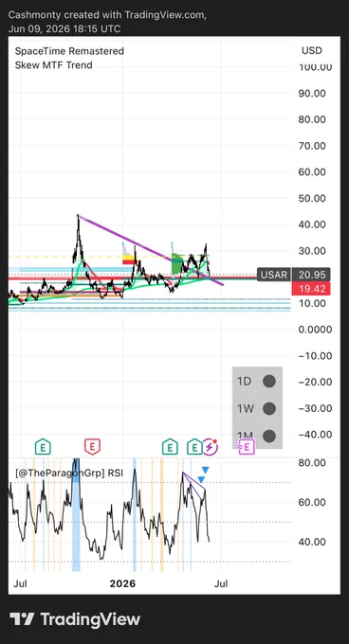The height and width of the screenshot is (644, 349).
Task: Click the 1W timeframe label
Action: tap(246, 409)
